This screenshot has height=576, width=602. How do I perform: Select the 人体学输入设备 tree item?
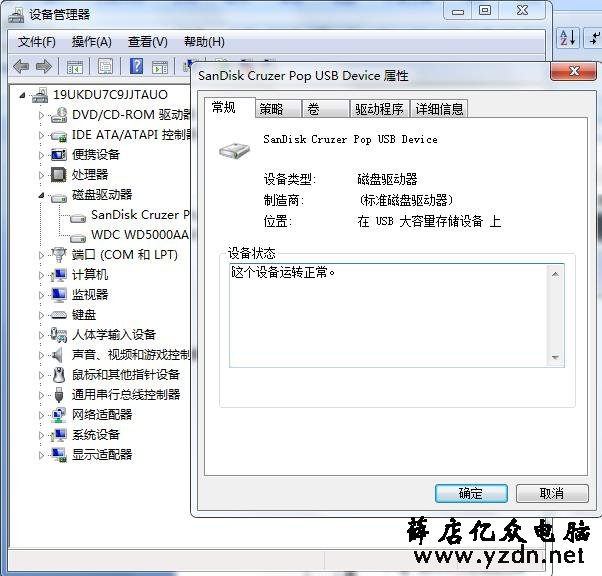pos(114,335)
